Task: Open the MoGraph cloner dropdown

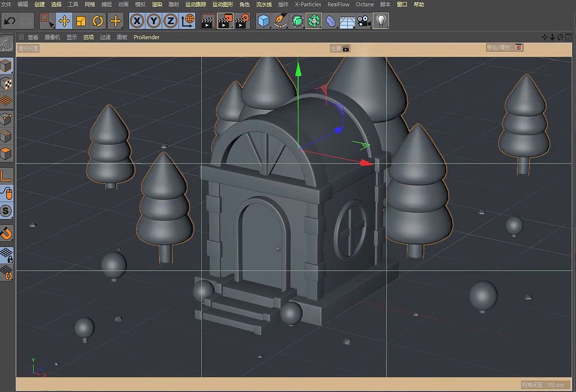Action: click(x=314, y=21)
